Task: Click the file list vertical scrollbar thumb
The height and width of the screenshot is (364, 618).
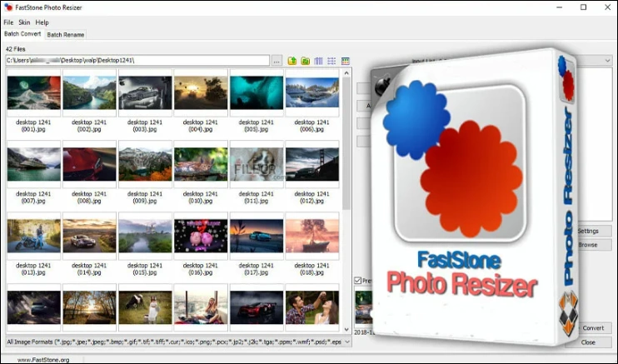Action: point(346,143)
